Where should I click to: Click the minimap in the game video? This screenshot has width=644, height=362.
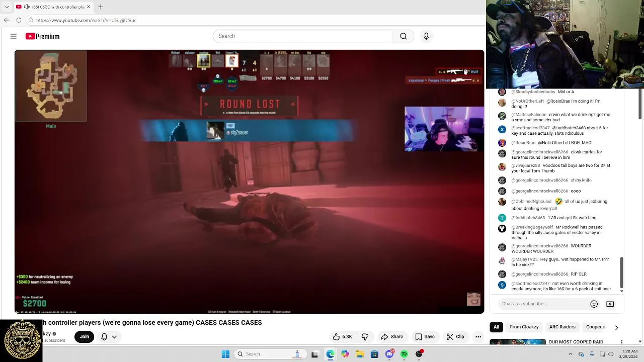pos(51,86)
